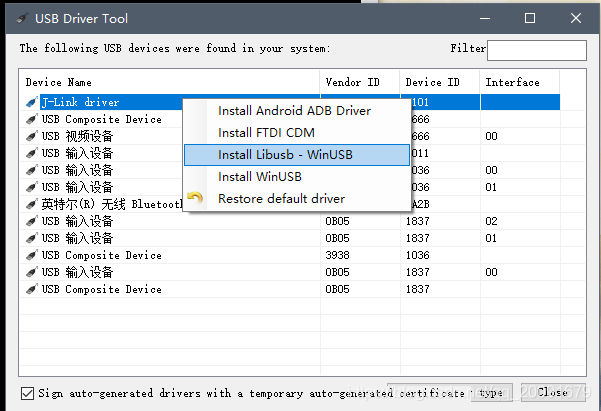601x411 pixels.
Task: Sort by Vendor ID column header
Action: point(360,82)
